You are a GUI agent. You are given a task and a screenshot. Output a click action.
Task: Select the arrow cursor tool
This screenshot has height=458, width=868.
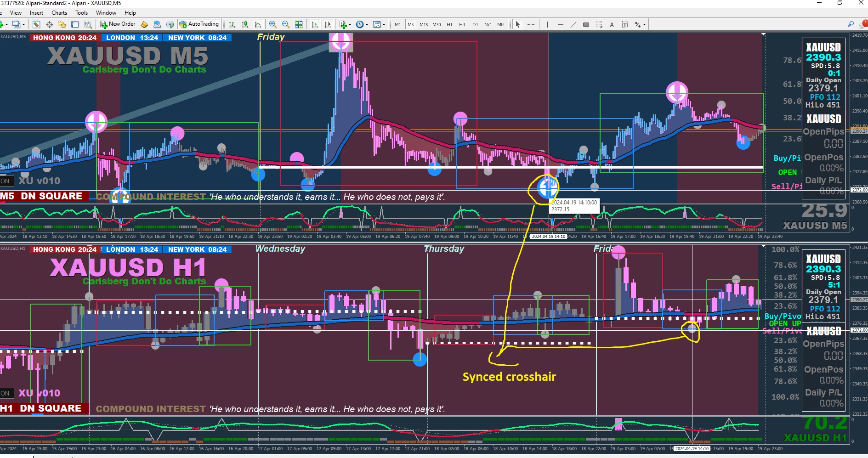coord(518,24)
